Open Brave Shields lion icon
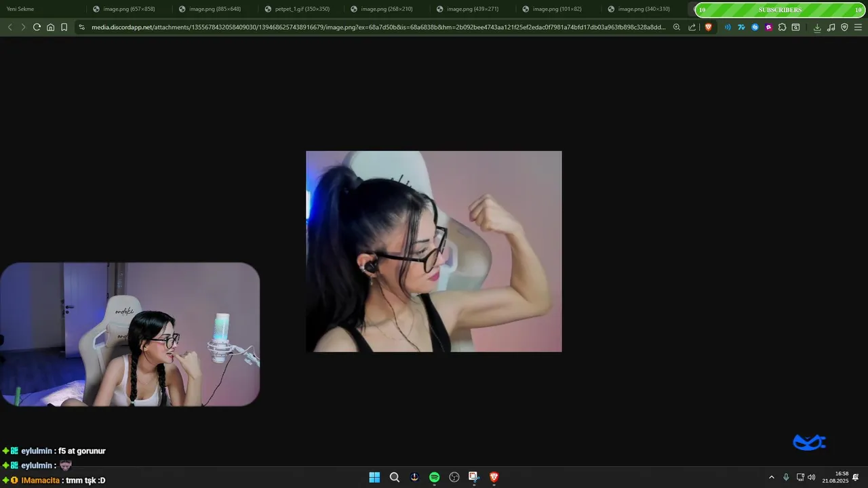The width and height of the screenshot is (868, 488). coord(708,27)
